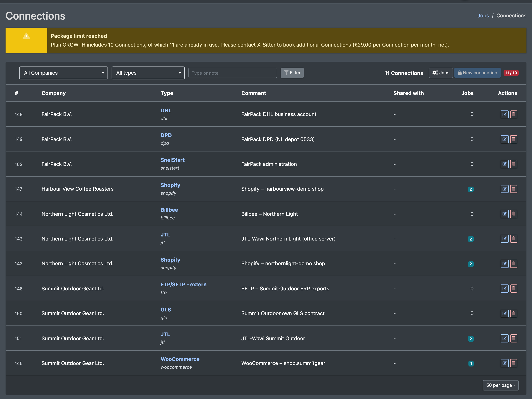Edit connection 148 FairPack DHL

coord(504,114)
